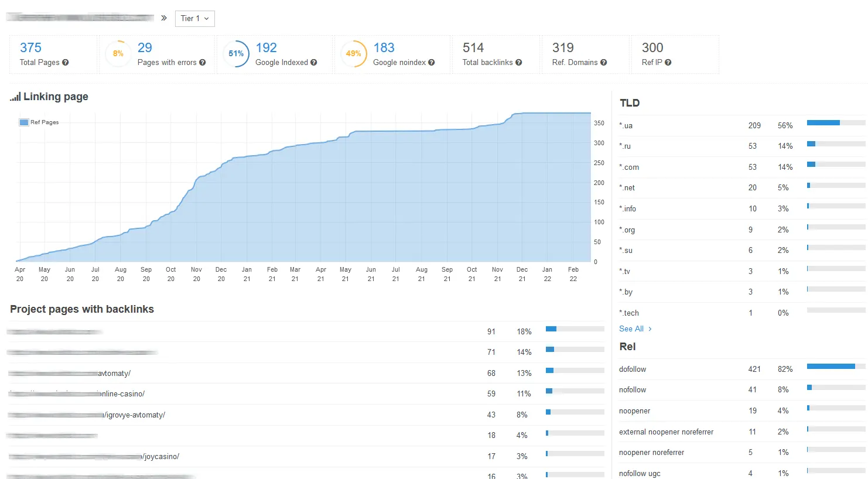This screenshot has height=479, width=868.
Task: Open the 183 Google noindex count
Action: [384, 47]
